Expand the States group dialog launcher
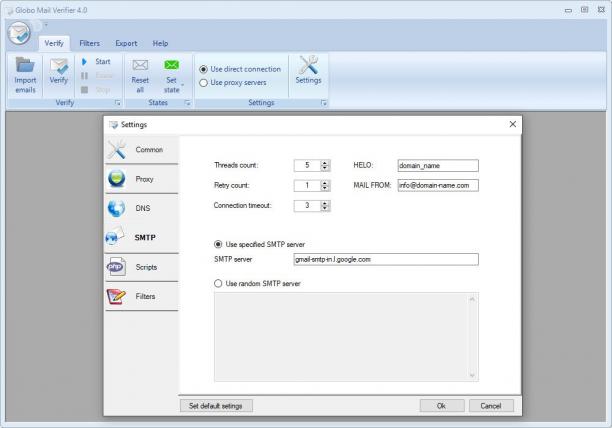612x428 pixels. (x=187, y=103)
